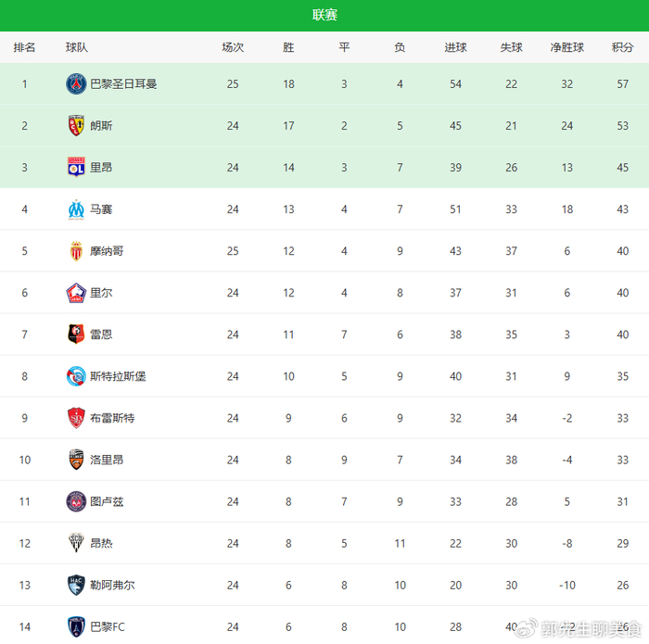Select the Rennes team crest
Viewport: 649px width, 644px height.
[x=76, y=335]
